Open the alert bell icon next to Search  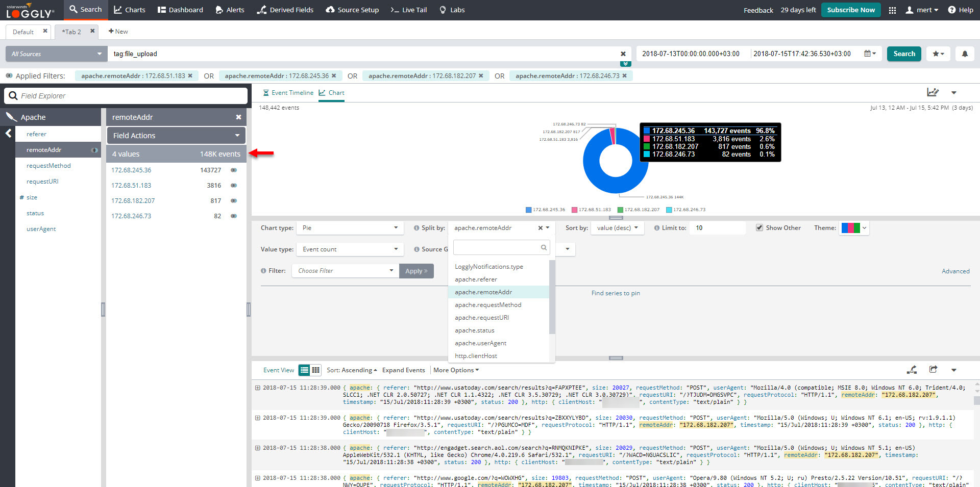(x=965, y=54)
